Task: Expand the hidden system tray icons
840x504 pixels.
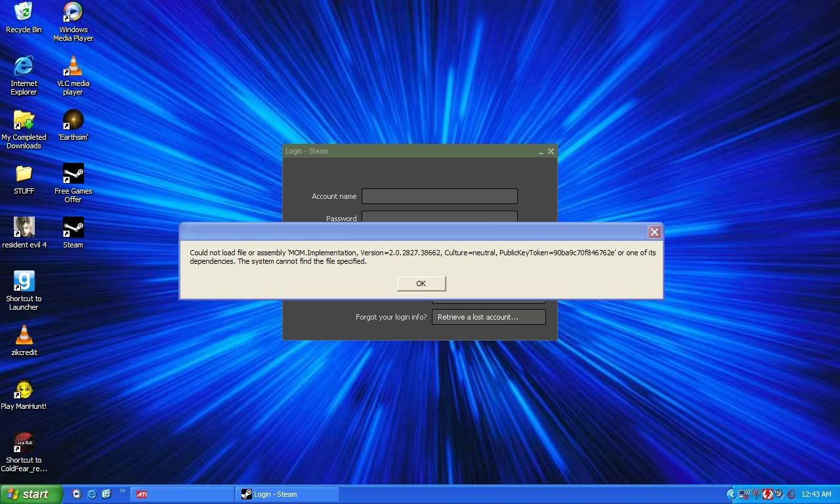Action: (731, 494)
